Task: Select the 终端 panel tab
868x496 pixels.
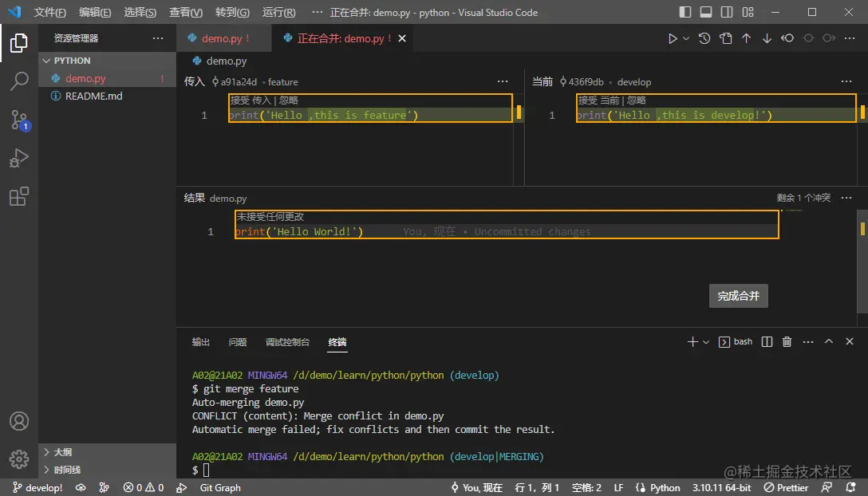Action: tap(337, 342)
